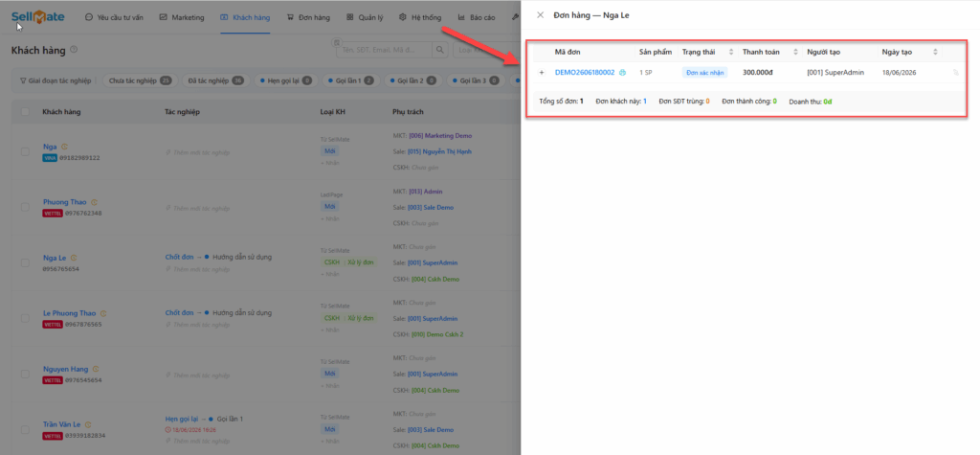This screenshot has width=980, height=455.
Task: Open the Hệ thống menu
Action: coord(420,17)
